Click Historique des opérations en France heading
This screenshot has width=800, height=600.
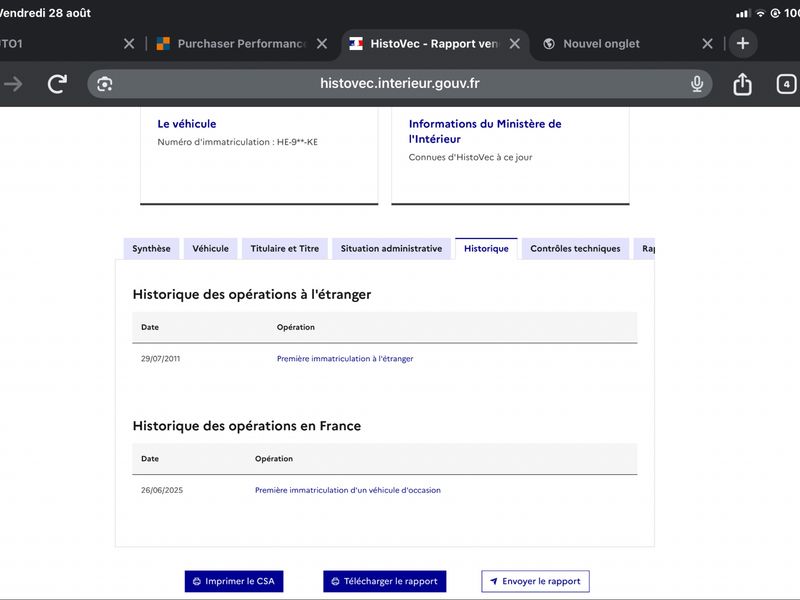point(246,426)
